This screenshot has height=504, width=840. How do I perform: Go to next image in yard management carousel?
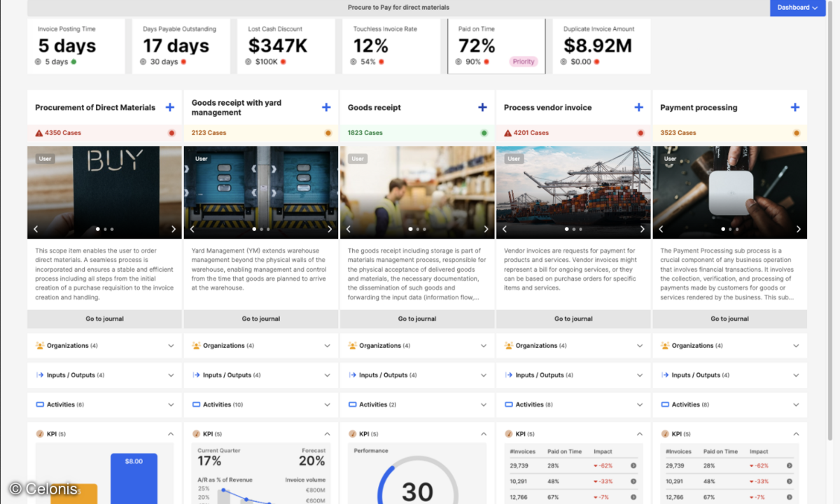(330, 229)
